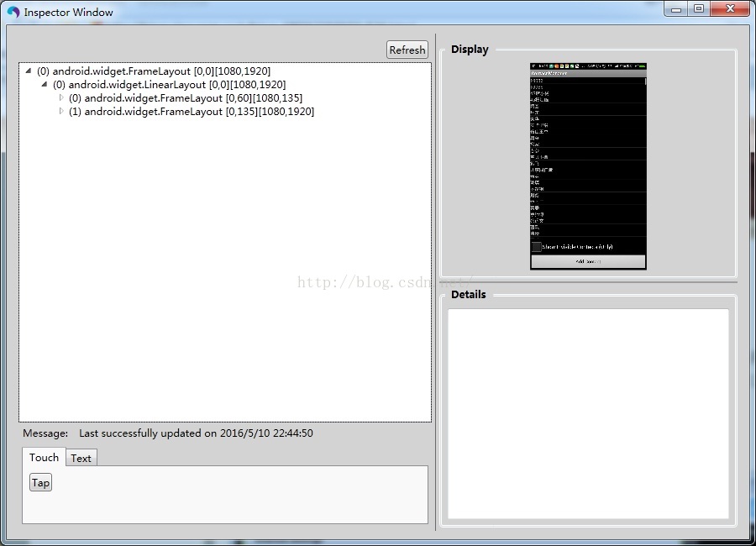
Task: Click the Refresh button
Action: click(407, 50)
